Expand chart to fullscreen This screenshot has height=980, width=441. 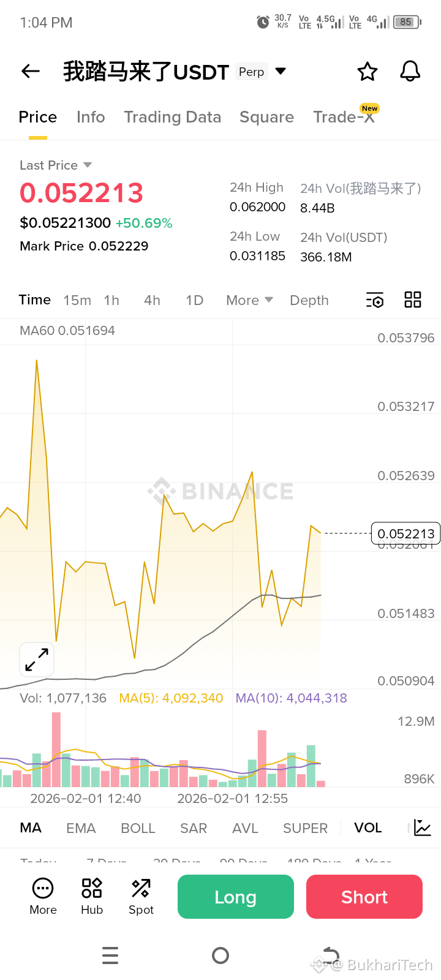[37, 660]
